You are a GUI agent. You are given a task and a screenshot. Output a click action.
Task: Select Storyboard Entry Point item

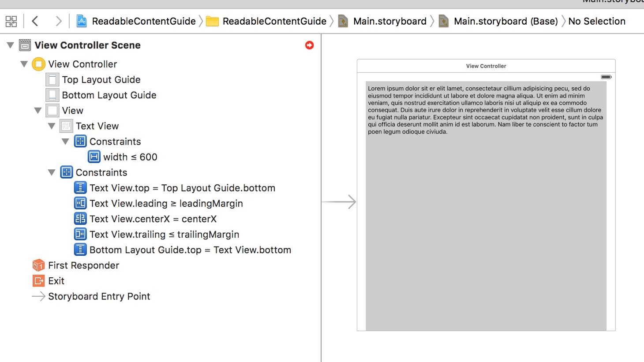[x=91, y=296]
